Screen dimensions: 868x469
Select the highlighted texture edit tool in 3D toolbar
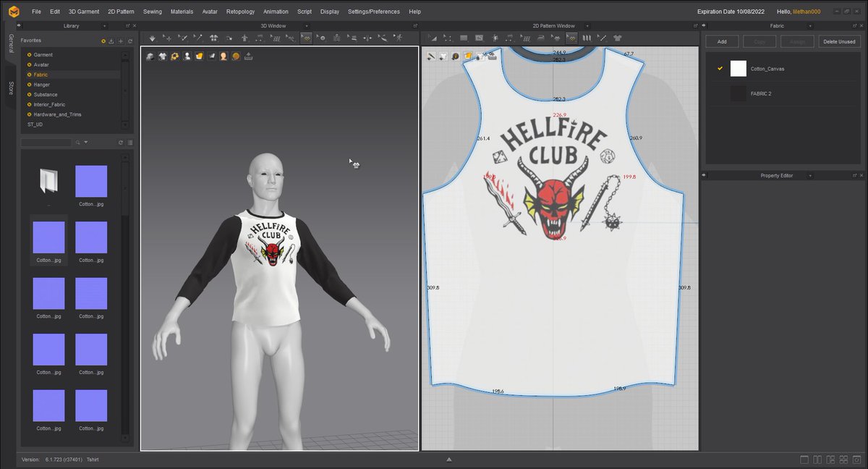coord(306,38)
